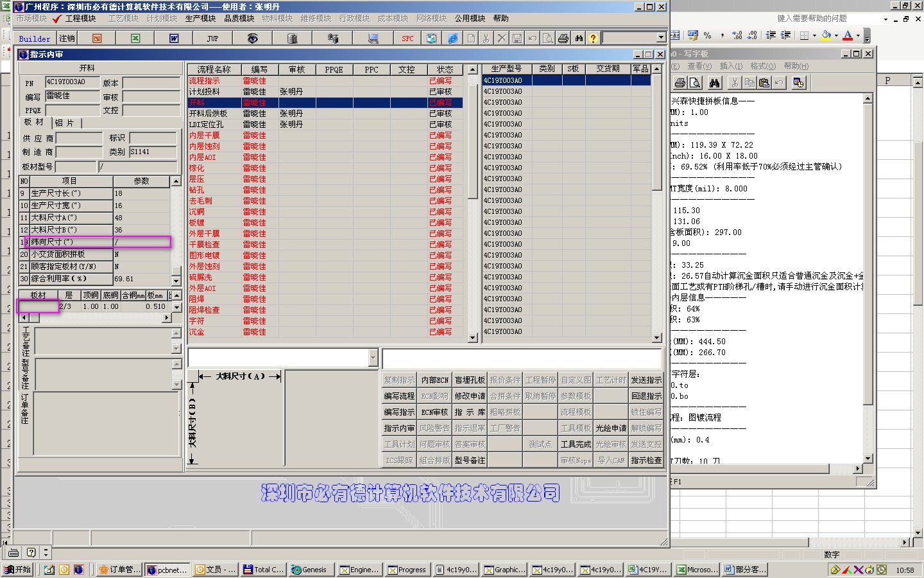924x578 pixels.
Task: Click the paste icon in WordPad toolbar
Action: click(764, 83)
